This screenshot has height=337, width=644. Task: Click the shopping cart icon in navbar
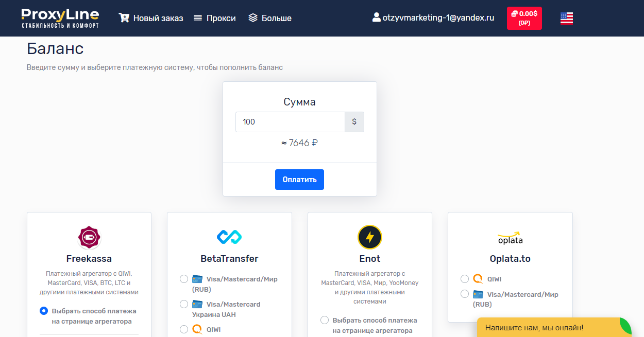click(x=124, y=18)
